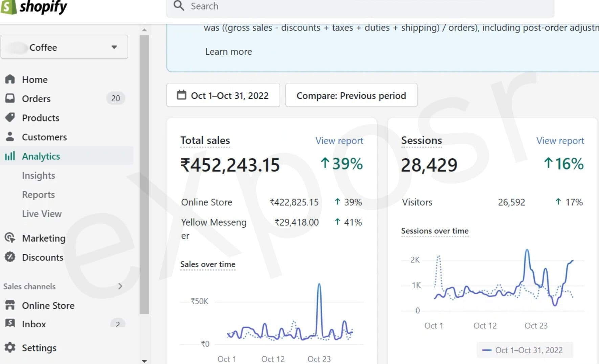Click the Home house icon
Screen dimensions: 599x364
coord(10,79)
